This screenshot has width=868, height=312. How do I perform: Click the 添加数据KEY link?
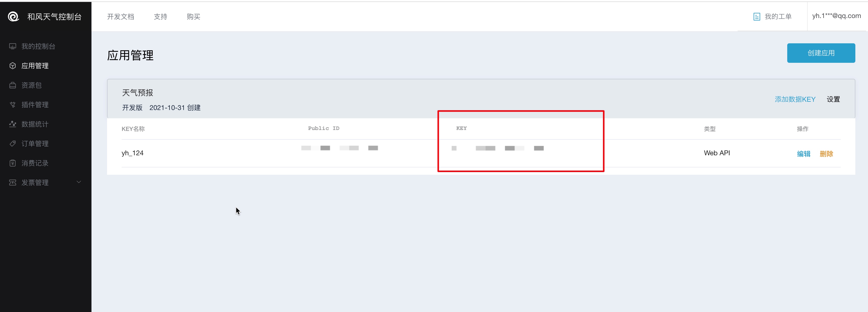[x=795, y=99]
